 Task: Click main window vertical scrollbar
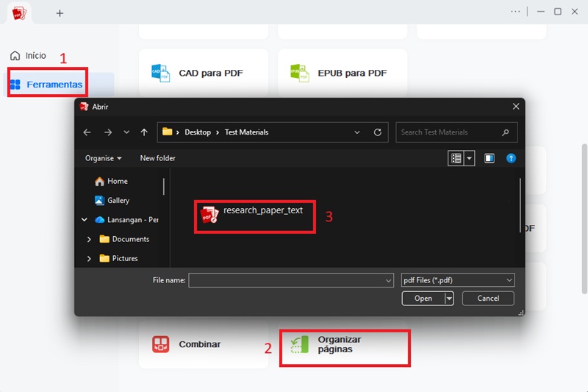coord(584,218)
